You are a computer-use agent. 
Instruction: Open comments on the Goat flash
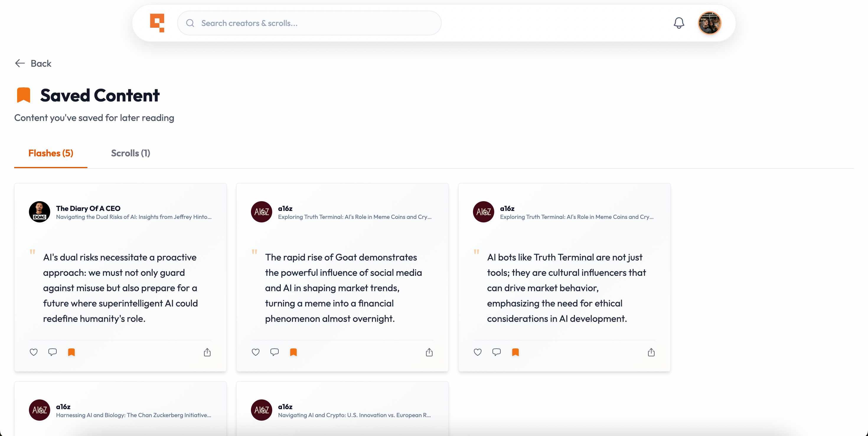click(275, 352)
